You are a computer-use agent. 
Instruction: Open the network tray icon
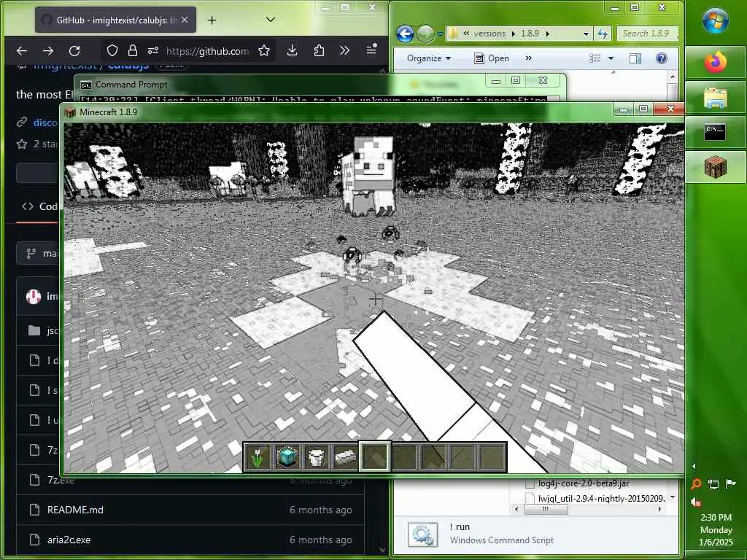point(713,484)
